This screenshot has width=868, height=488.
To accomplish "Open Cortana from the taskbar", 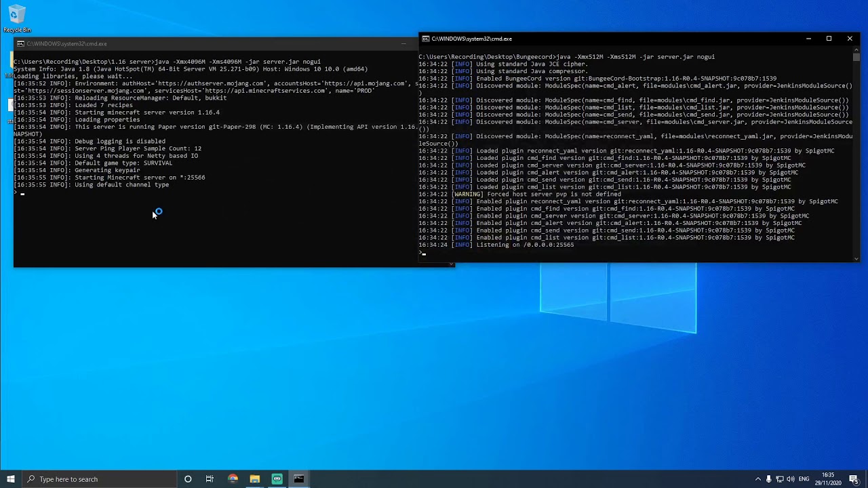I will pyautogui.click(x=188, y=479).
